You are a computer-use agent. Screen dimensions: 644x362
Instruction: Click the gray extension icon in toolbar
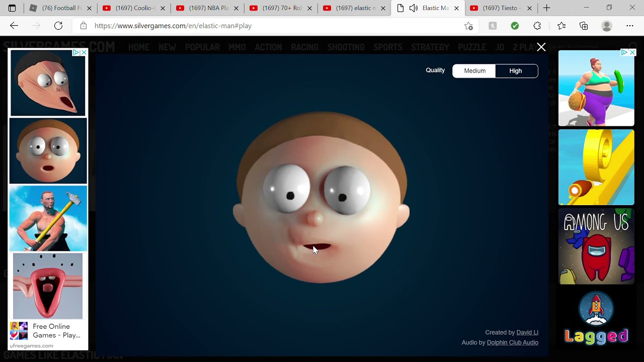click(x=493, y=26)
